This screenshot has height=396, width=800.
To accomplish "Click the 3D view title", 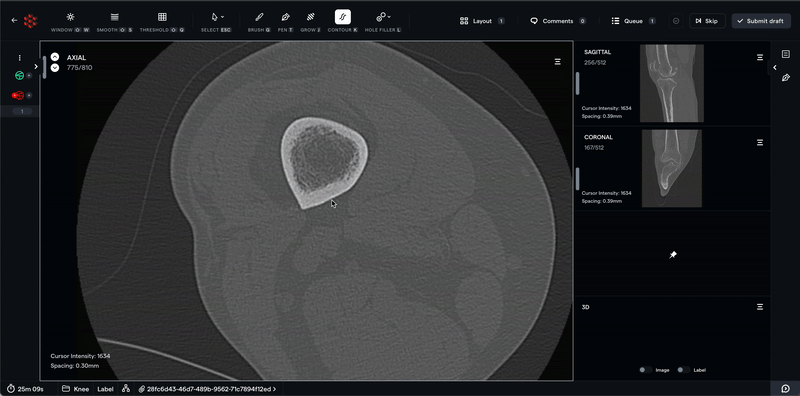I will tap(586, 307).
